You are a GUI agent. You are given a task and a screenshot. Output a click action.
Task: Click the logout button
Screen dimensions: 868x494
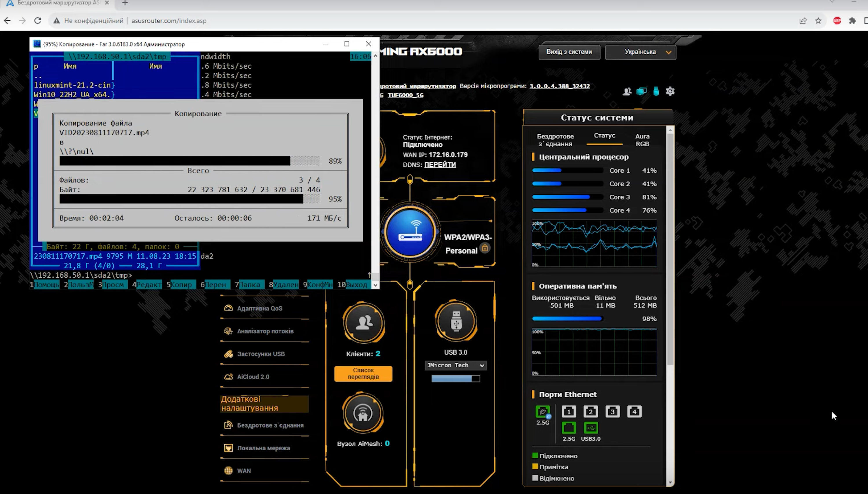(569, 52)
